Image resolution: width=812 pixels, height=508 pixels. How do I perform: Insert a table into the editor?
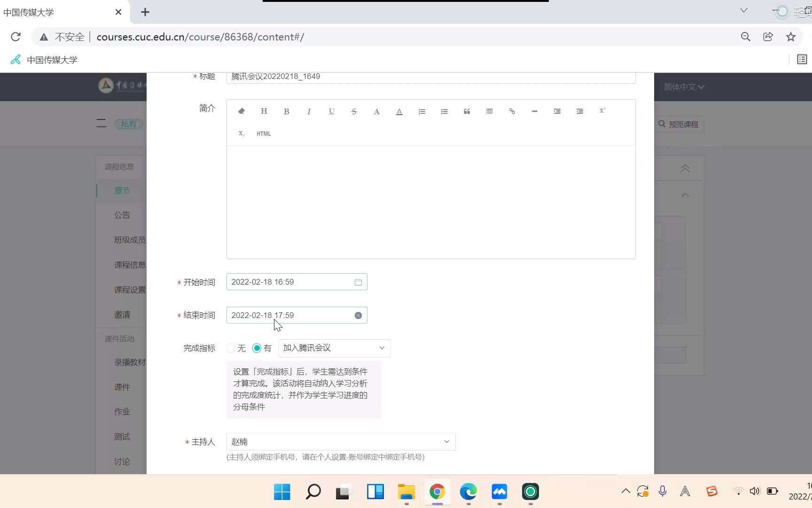[490, 111]
